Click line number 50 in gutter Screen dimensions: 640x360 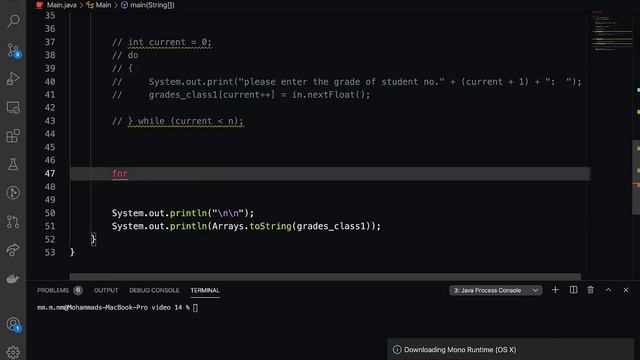[50, 213]
